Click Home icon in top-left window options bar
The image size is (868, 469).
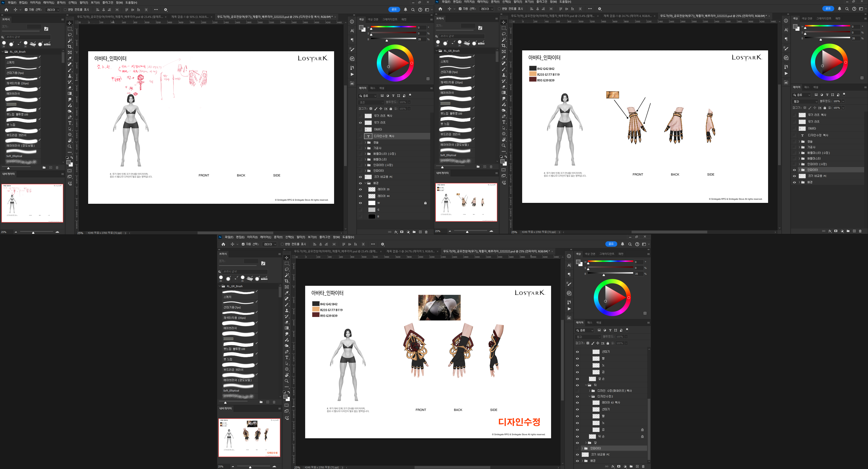6,10
